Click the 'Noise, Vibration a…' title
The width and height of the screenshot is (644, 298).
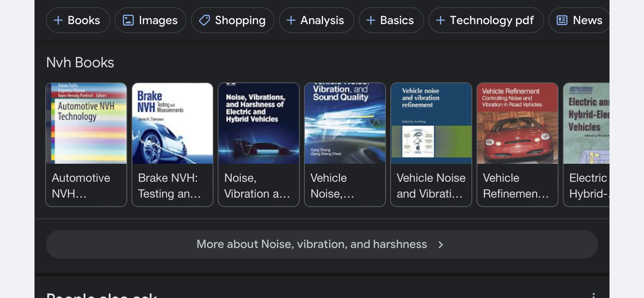pos(257,186)
